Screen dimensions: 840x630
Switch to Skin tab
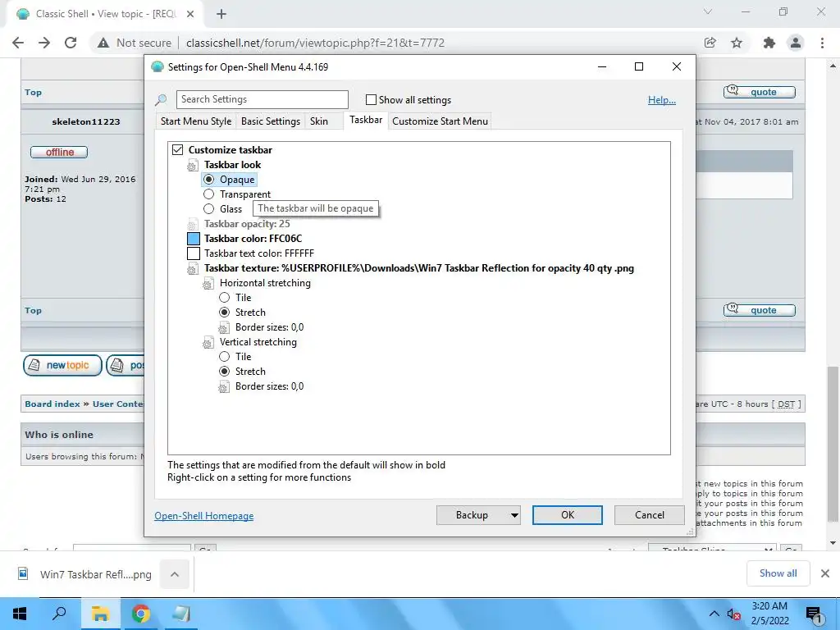point(319,121)
